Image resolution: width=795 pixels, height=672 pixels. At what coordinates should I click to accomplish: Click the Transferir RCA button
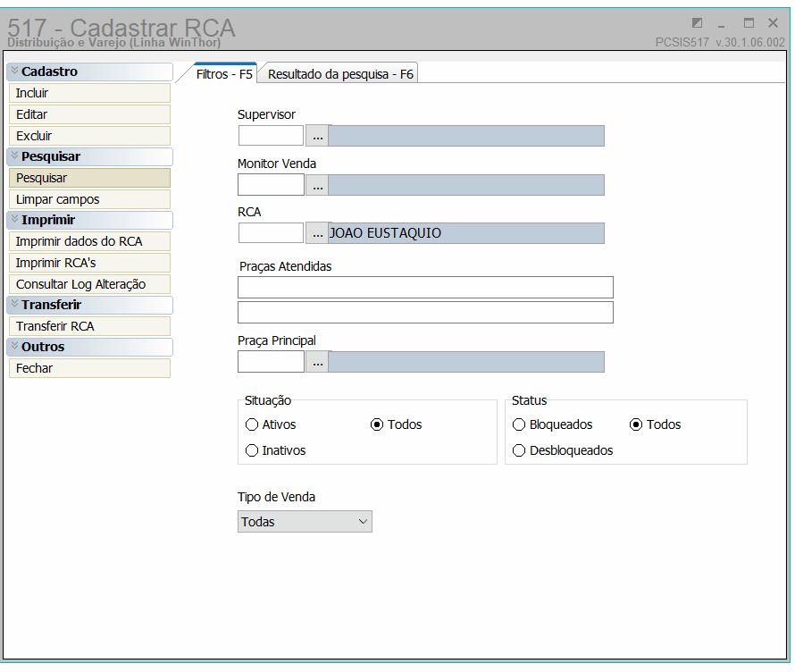click(89, 326)
